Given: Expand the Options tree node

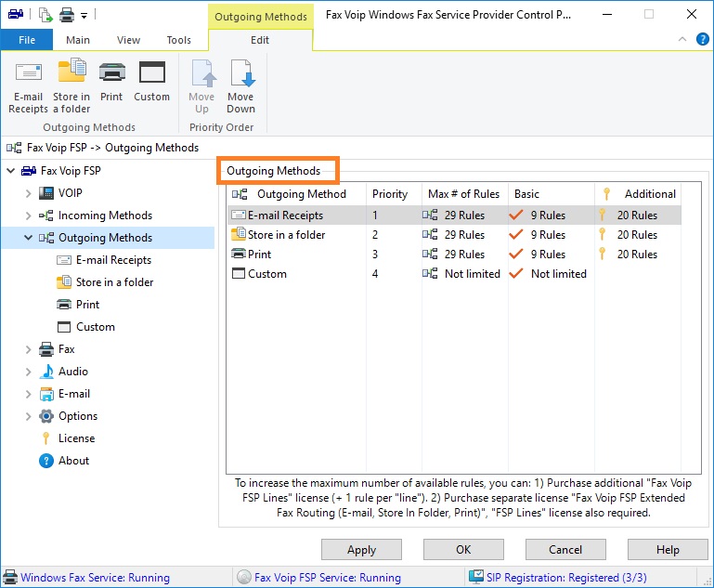Looking at the screenshot, I should pyautogui.click(x=28, y=416).
